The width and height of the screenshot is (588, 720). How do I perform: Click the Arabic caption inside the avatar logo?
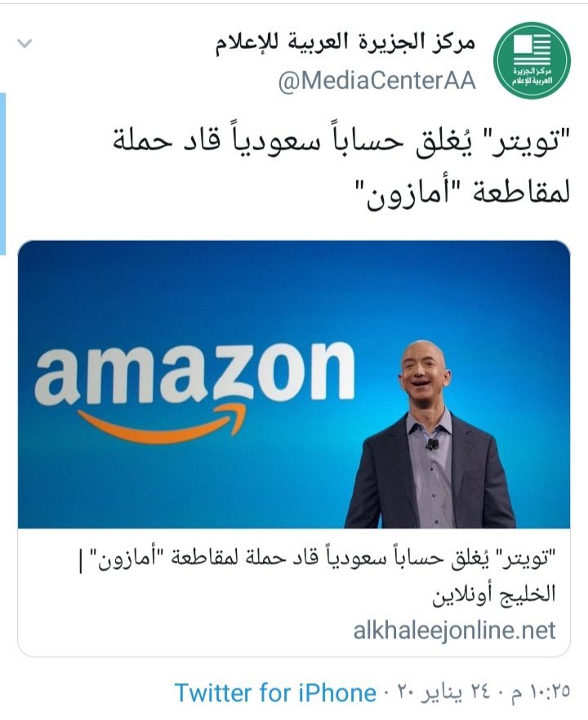pos(532,76)
